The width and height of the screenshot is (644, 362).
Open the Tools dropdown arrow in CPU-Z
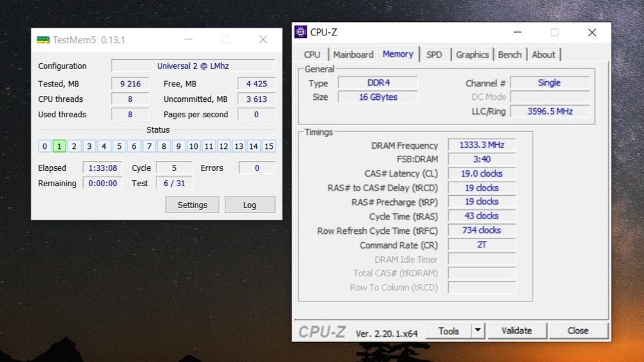(478, 330)
